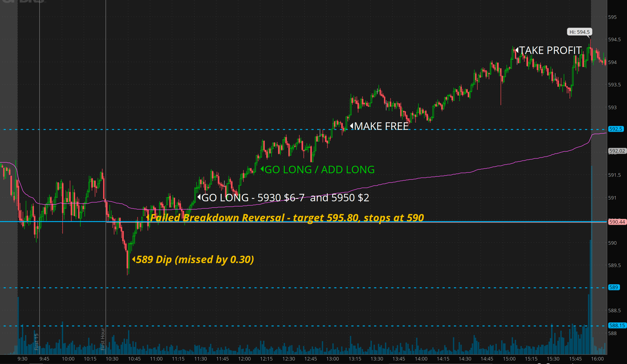Click the 16:00 time axis label

tap(597, 359)
